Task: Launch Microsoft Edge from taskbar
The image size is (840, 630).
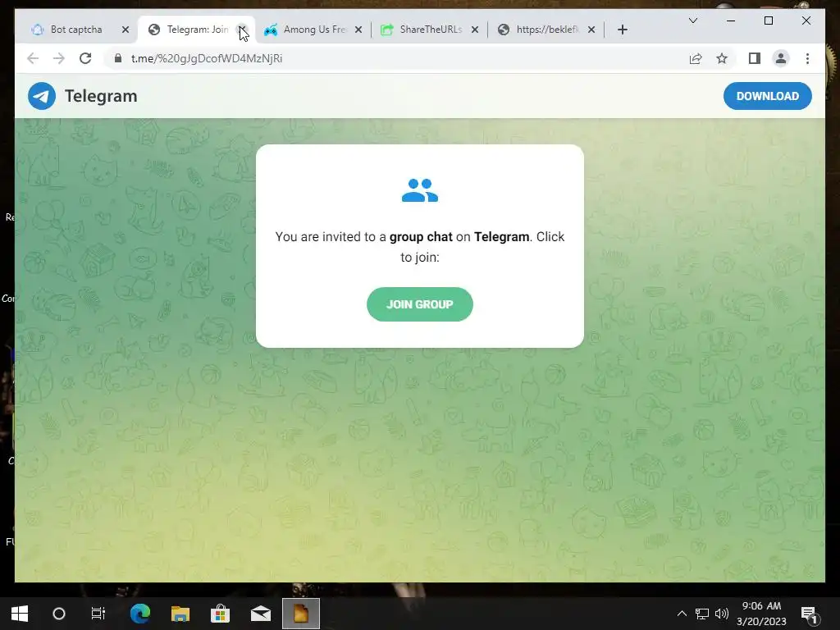Action: (140, 614)
